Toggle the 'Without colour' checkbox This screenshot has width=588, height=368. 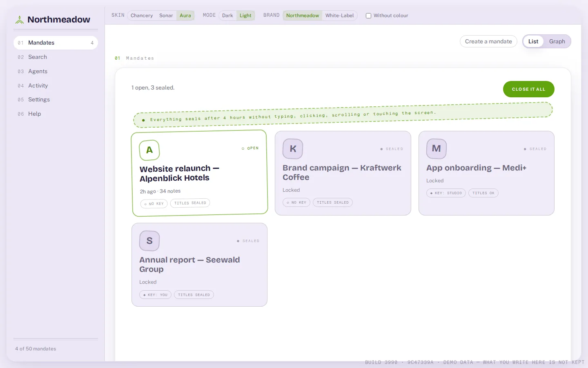coord(368,16)
